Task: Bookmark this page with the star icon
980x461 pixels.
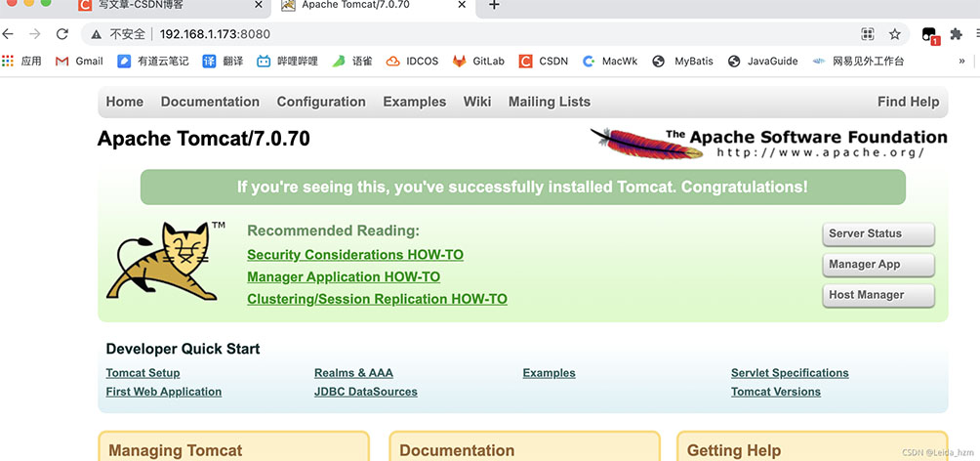Action: (894, 34)
